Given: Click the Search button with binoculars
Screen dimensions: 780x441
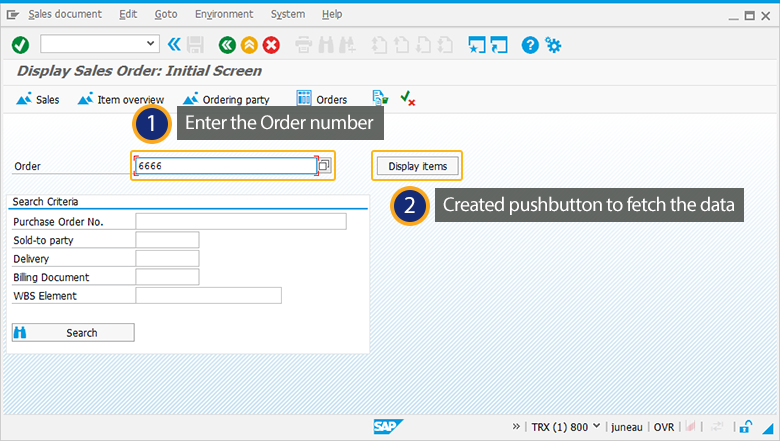Looking at the screenshot, I should coord(73,333).
